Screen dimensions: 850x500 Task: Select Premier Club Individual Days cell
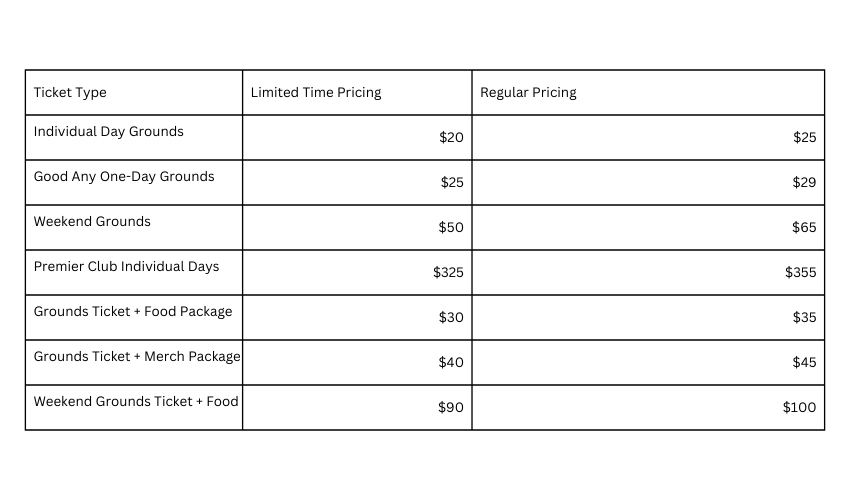point(126,266)
